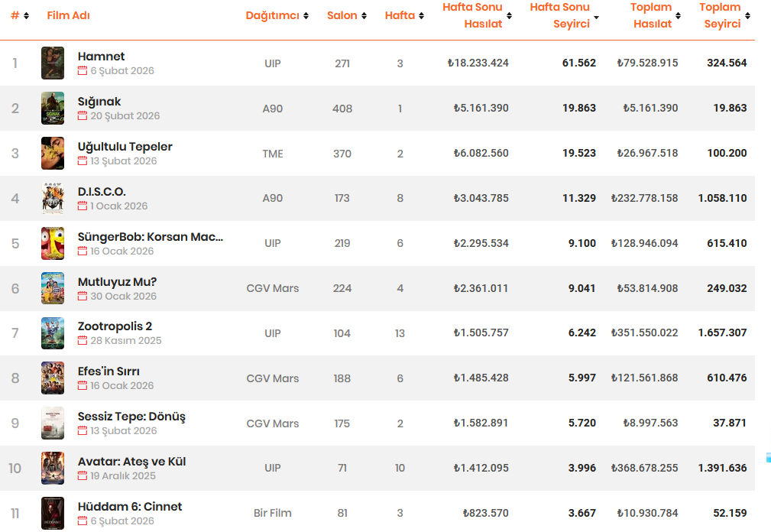Click Hafta Sonu Hasılat sort arrows
771x532 pixels.
coord(510,16)
